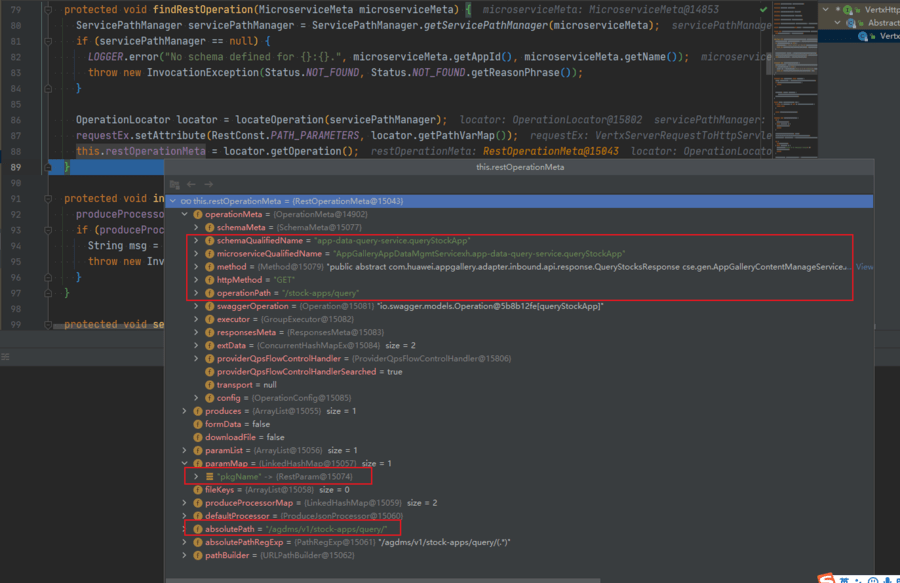Expand the paramList node
Image resolution: width=900 pixels, height=583 pixels.
(x=185, y=450)
